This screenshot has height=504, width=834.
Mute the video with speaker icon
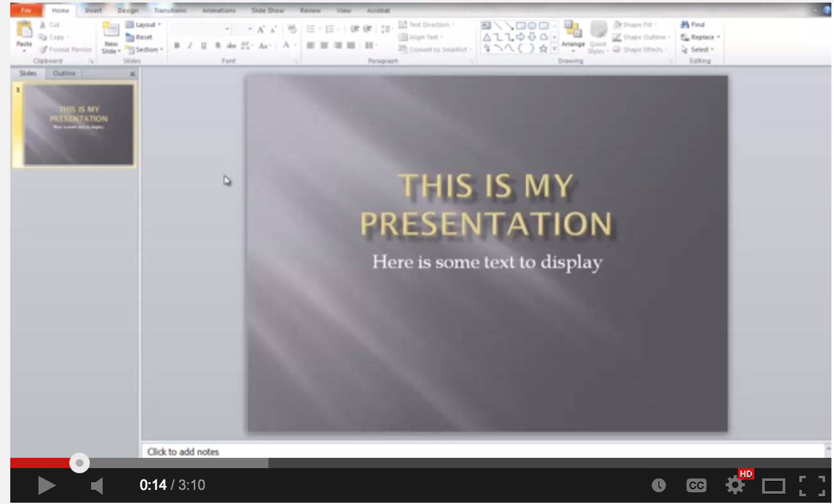[97, 486]
